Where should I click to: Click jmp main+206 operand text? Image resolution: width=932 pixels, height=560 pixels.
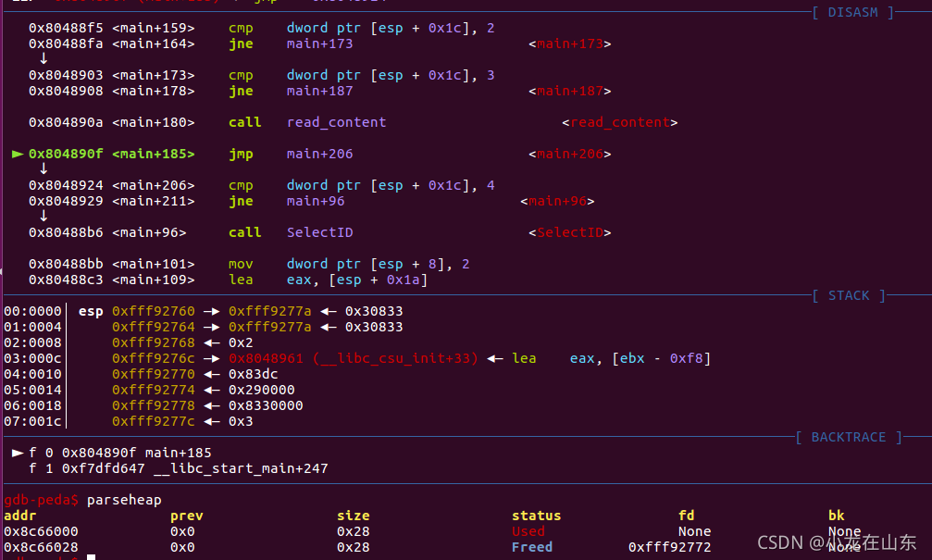[320, 154]
